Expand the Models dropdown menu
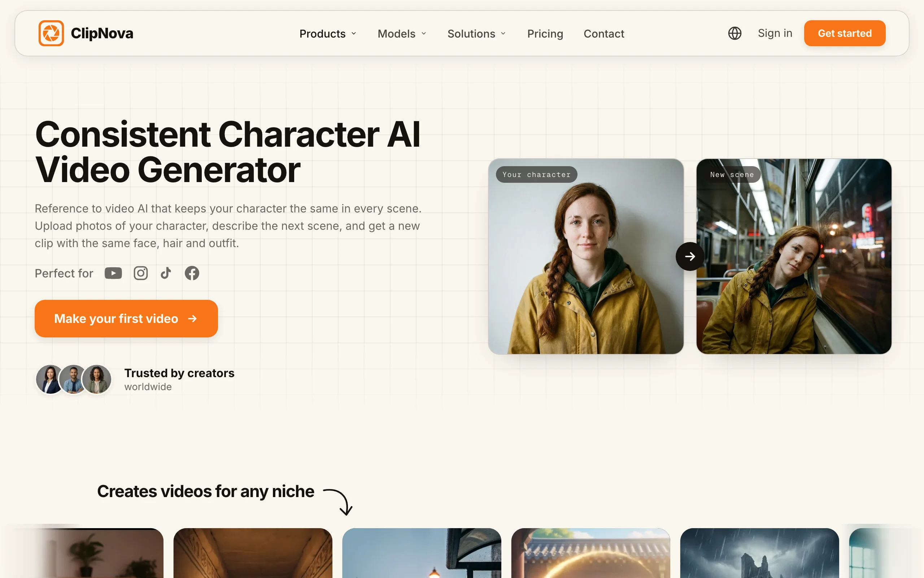Viewport: 924px width, 578px height. (x=402, y=34)
